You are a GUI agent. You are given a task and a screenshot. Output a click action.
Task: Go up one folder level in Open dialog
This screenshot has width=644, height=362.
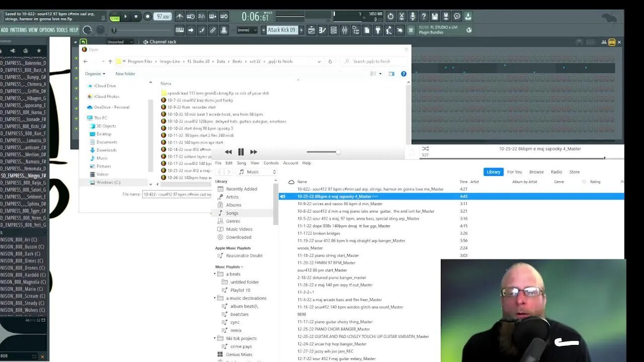click(x=110, y=61)
